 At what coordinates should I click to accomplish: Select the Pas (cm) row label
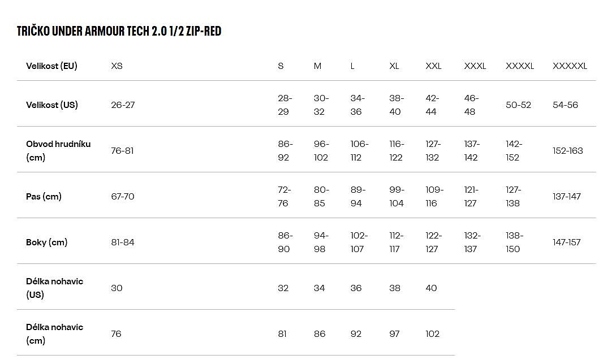(x=44, y=197)
